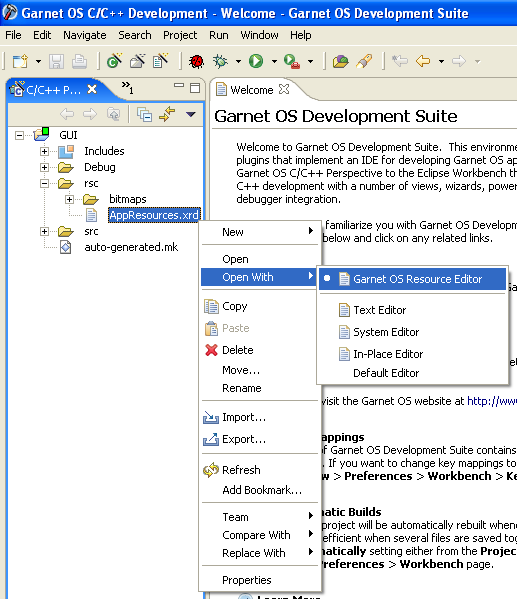Click the Back arrow in project view toolbar

67,113
